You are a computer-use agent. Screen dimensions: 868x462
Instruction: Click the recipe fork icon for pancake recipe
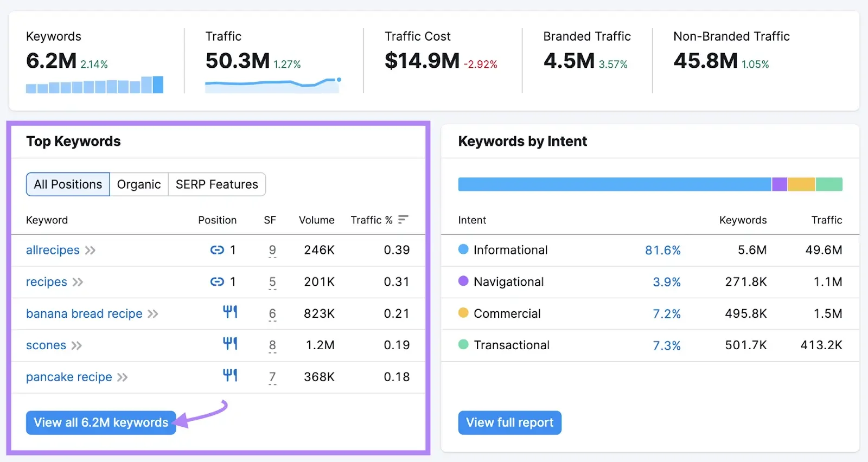point(230,375)
